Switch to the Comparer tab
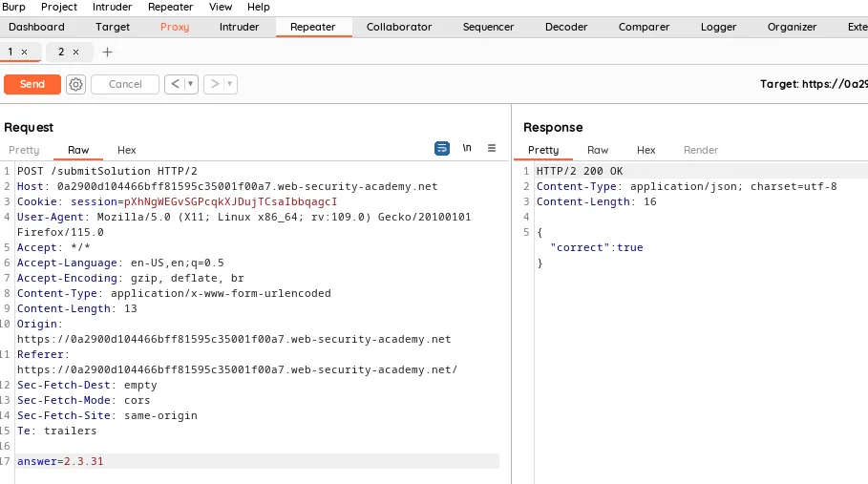The height and width of the screenshot is (484, 868). coord(644,27)
